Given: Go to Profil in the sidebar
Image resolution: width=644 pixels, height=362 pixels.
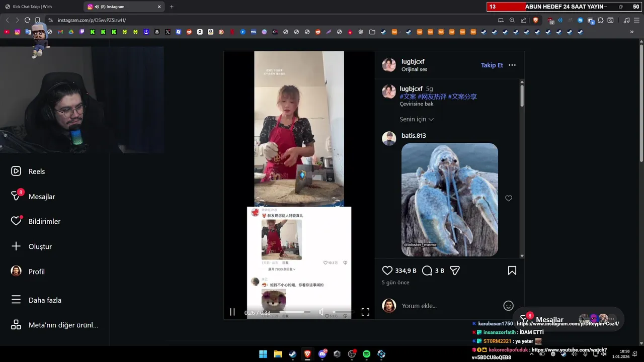Looking at the screenshot, I should pos(28,271).
